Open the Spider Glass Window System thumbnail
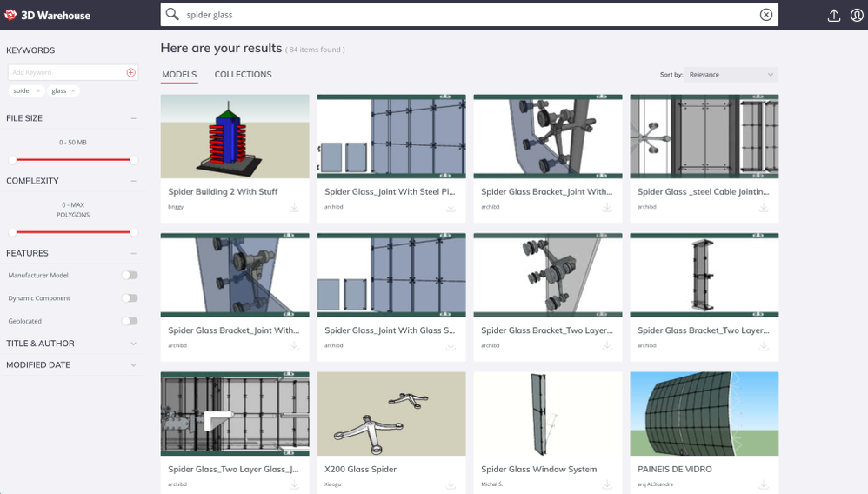868x494 pixels. point(548,414)
